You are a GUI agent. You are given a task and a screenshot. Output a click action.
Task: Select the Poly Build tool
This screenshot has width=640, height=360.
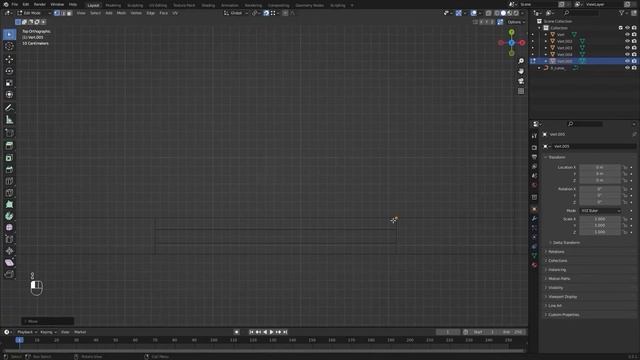tap(9, 204)
